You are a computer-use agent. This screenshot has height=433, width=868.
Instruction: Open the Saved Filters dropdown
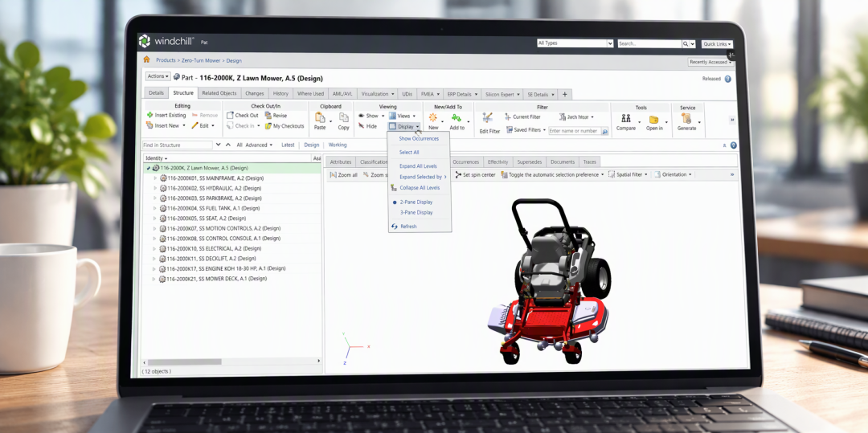click(526, 130)
